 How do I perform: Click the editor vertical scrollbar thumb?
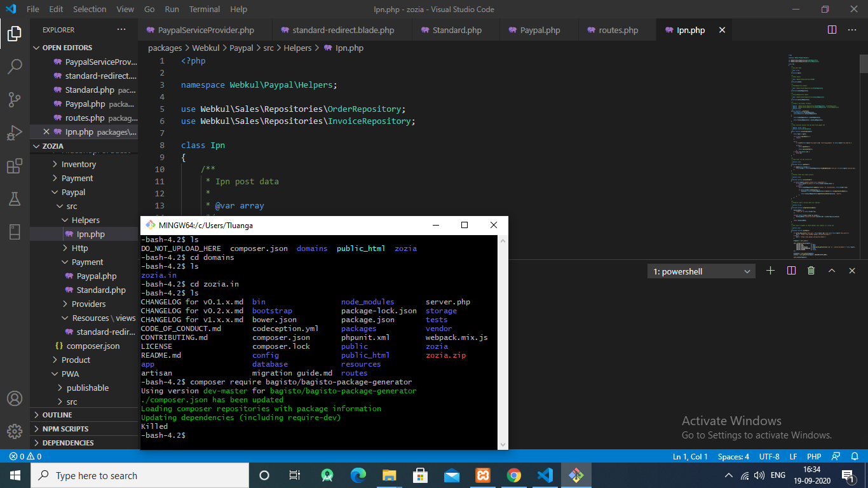point(864,64)
